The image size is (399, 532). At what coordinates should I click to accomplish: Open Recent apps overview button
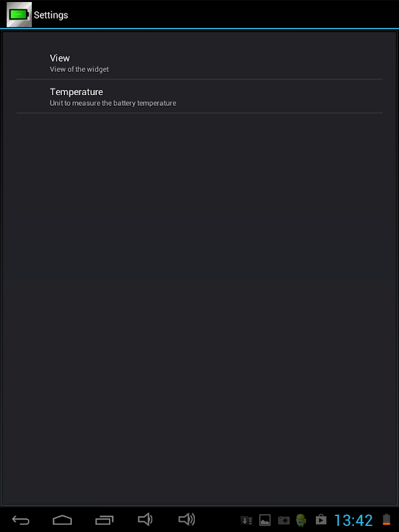pyautogui.click(x=104, y=519)
